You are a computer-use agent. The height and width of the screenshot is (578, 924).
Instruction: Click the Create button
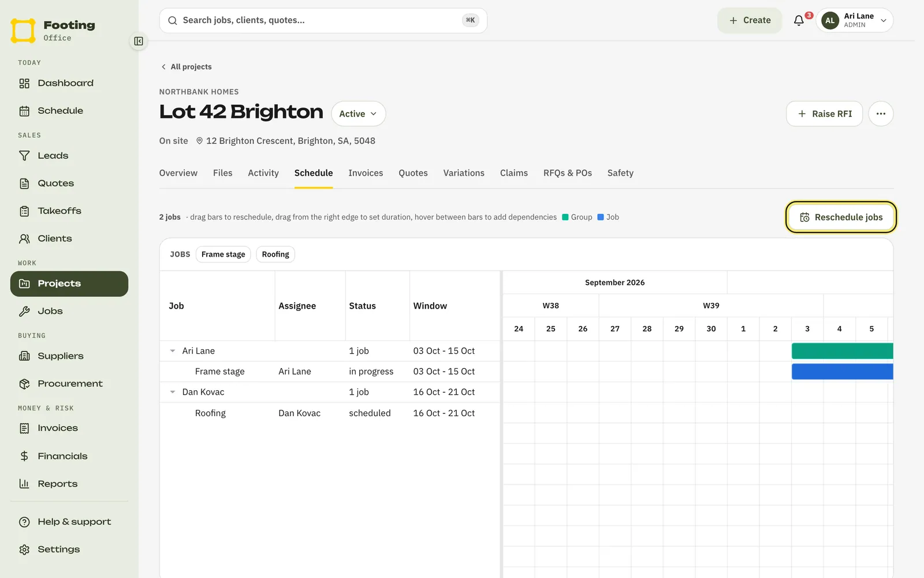pyautogui.click(x=750, y=20)
